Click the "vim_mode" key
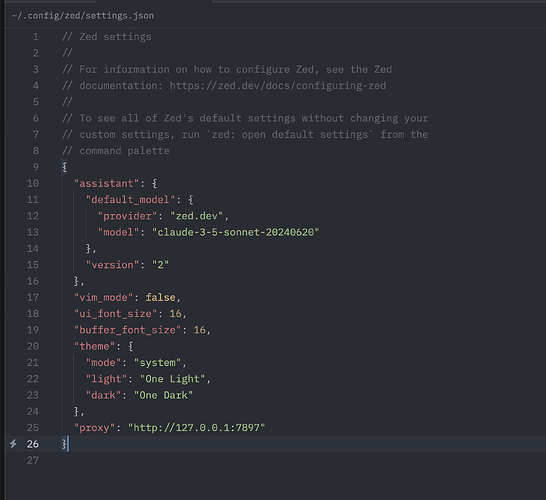The width and height of the screenshot is (546, 500). pos(103,297)
